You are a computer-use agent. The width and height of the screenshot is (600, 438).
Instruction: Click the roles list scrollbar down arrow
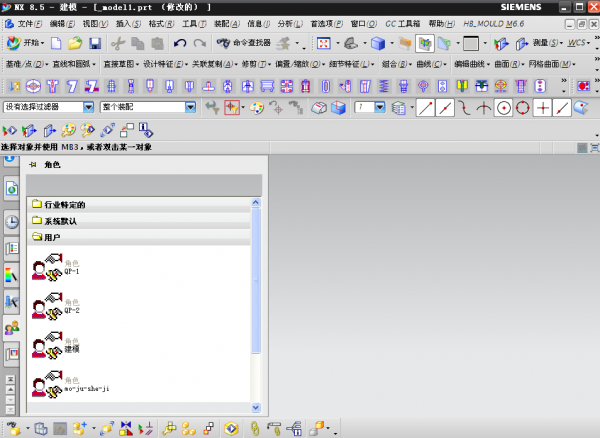(256, 408)
